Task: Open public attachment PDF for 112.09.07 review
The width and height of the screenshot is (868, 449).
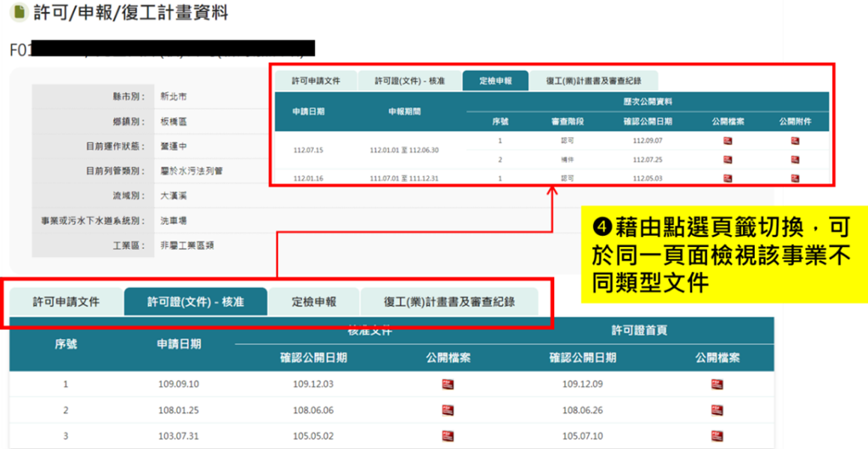Action: 795,141
